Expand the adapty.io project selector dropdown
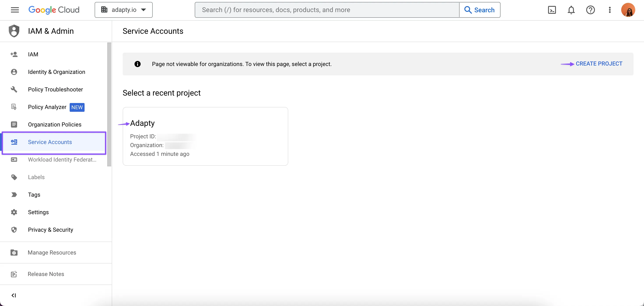This screenshot has height=306, width=644. 124,10
